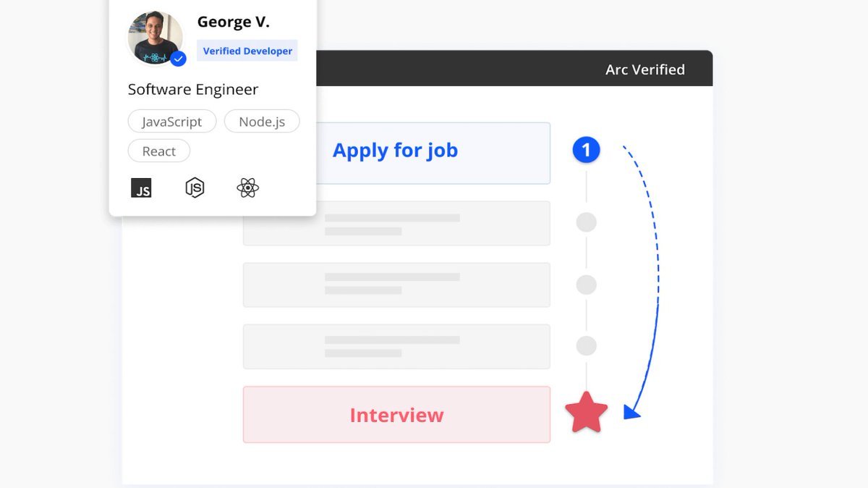Screen dimensions: 868x488
Task: Select the Interview step button
Action: 396,415
